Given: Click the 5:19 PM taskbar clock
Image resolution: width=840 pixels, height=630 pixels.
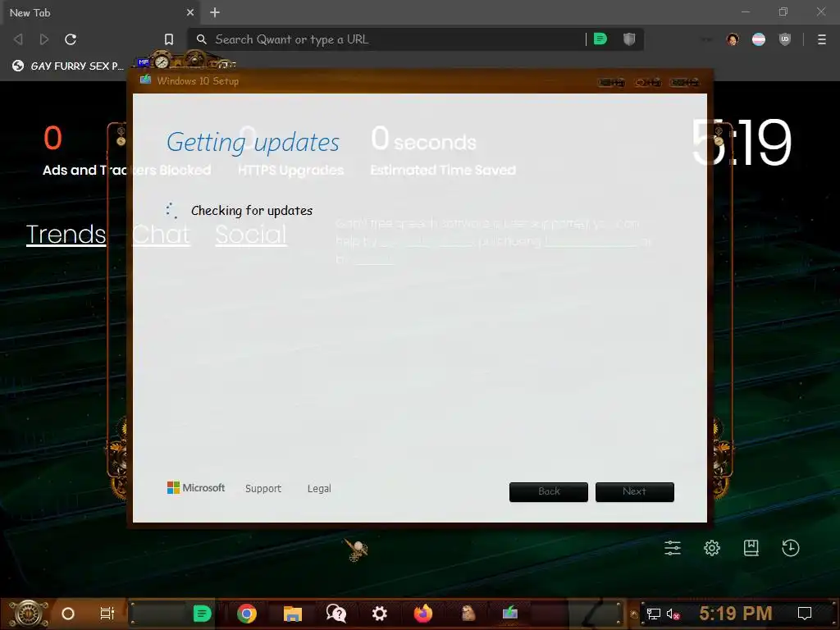Looking at the screenshot, I should 736,614.
